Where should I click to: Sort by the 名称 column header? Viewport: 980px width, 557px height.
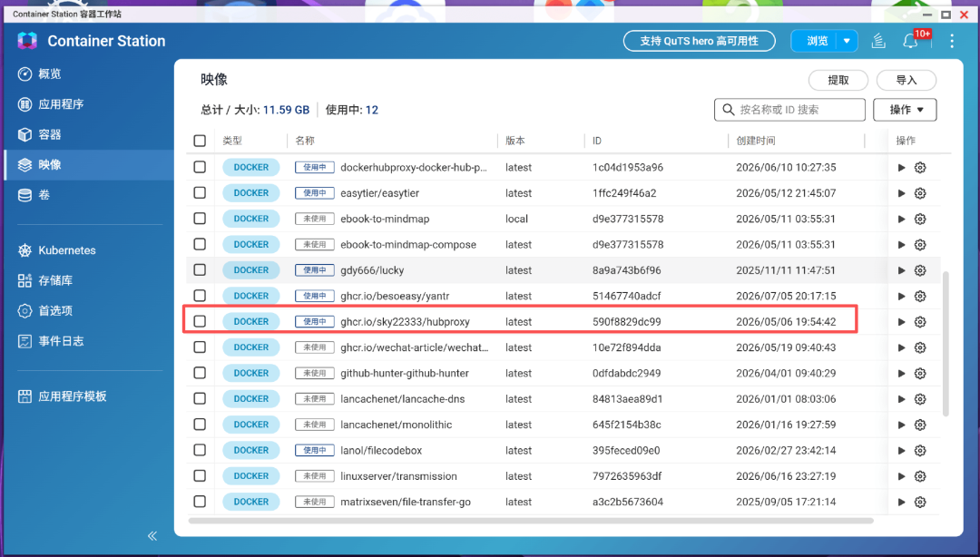click(305, 141)
